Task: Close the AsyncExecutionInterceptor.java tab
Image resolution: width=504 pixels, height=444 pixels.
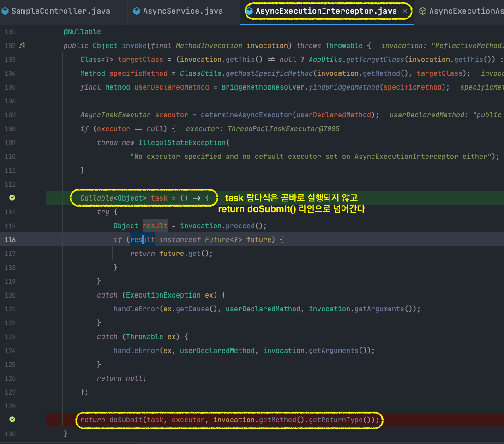Action: (405, 11)
